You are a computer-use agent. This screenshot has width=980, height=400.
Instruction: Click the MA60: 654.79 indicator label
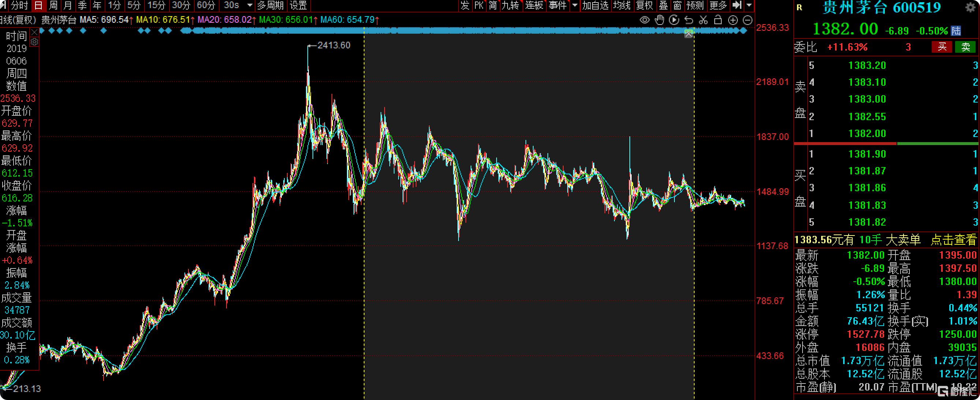coord(350,19)
